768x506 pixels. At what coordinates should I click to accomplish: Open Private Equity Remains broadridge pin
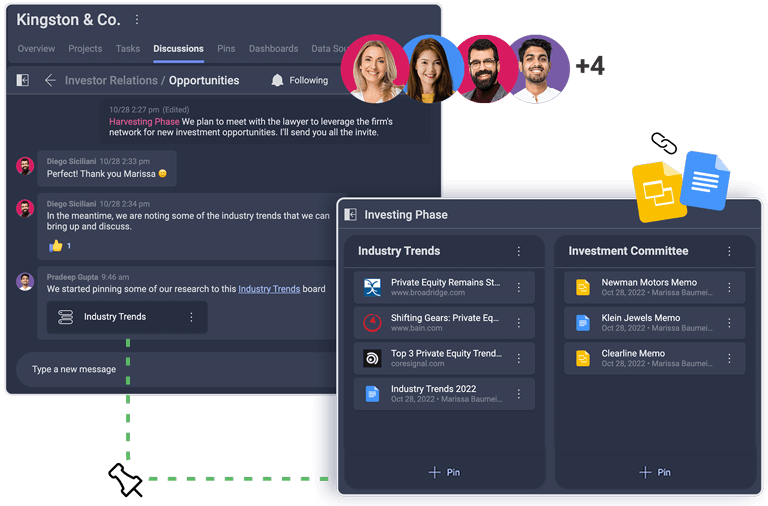tap(444, 287)
